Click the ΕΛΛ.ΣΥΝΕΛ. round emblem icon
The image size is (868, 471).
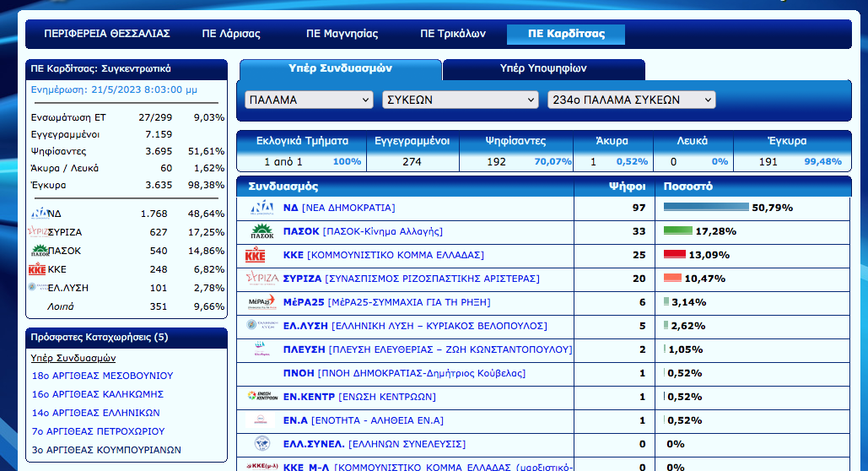tap(261, 444)
